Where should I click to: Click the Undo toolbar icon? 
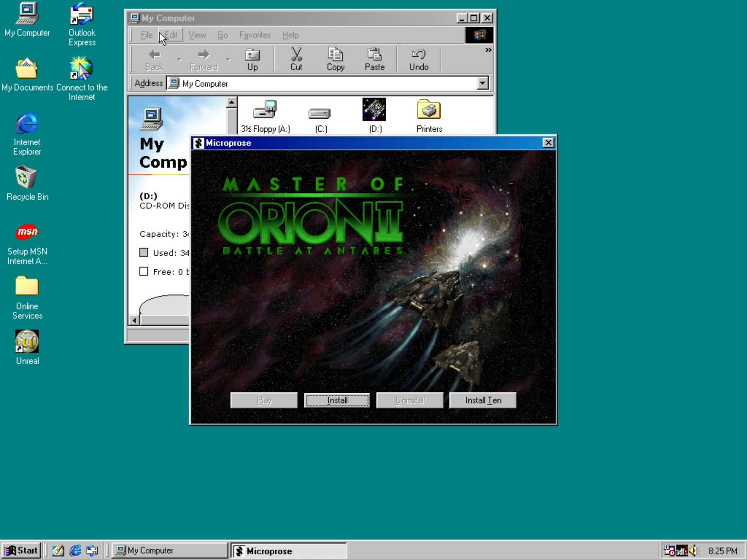(419, 59)
